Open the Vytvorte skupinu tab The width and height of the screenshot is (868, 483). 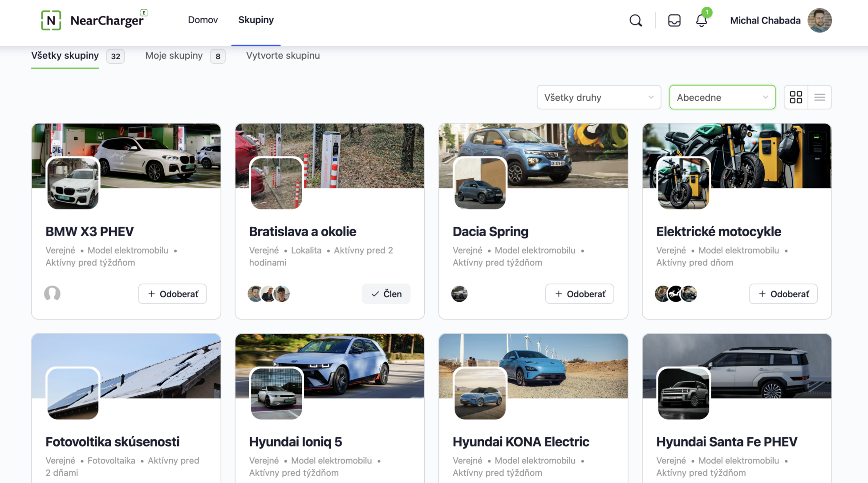tap(283, 56)
